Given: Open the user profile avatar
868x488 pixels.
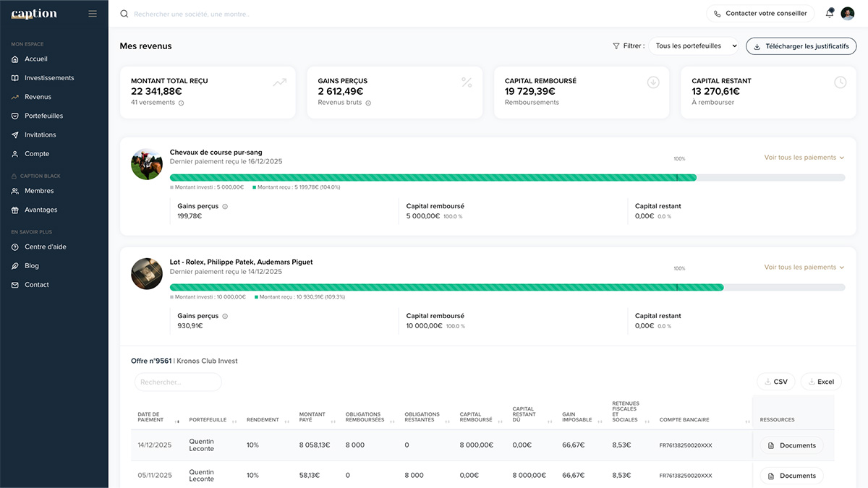Looking at the screenshot, I should 848,14.
